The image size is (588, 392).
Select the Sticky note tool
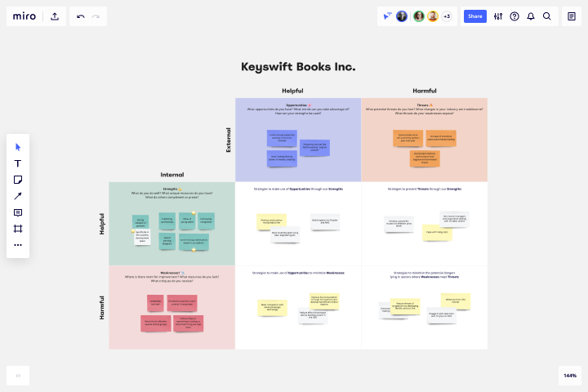pyautogui.click(x=18, y=180)
